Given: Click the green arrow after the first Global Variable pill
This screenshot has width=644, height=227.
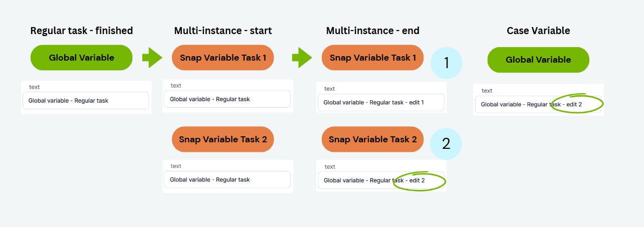Looking at the screenshot, I should [152, 58].
